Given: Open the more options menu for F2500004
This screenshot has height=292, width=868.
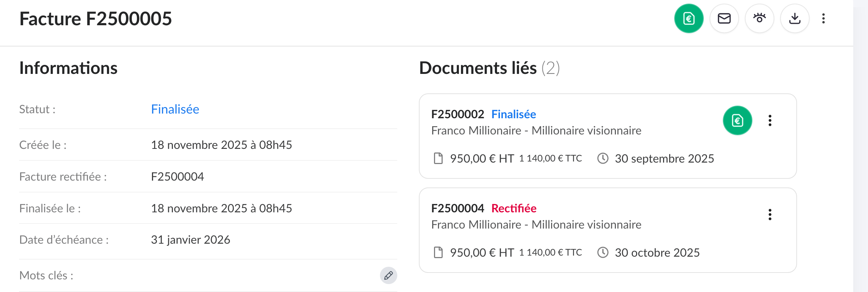Looking at the screenshot, I should pyautogui.click(x=770, y=214).
